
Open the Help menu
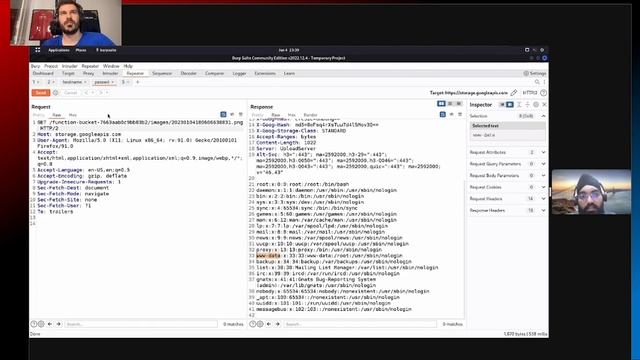tap(128, 66)
